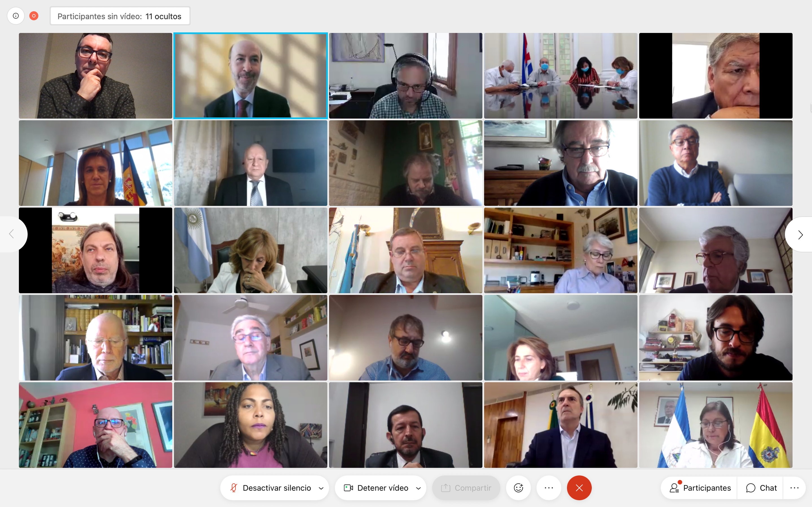The image size is (812, 507).
Task: Click Participantes sin vídeo: 11 ocultos label
Action: 120,16
